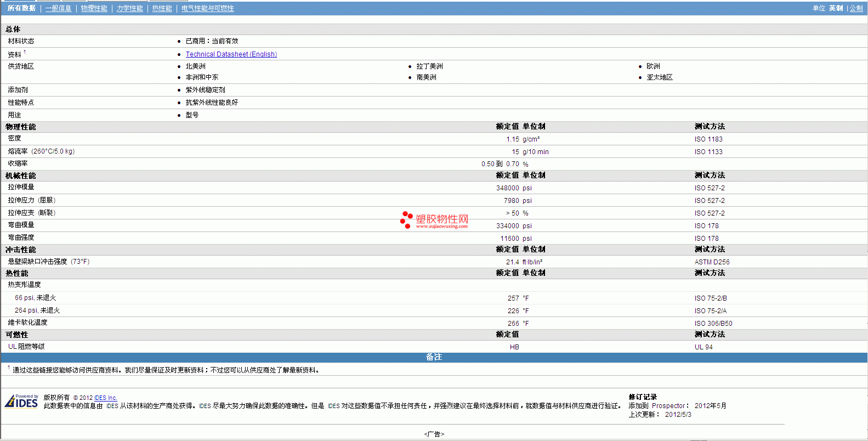Jump to the 力学性能 section
The height and width of the screenshot is (441, 868).
[129, 8]
